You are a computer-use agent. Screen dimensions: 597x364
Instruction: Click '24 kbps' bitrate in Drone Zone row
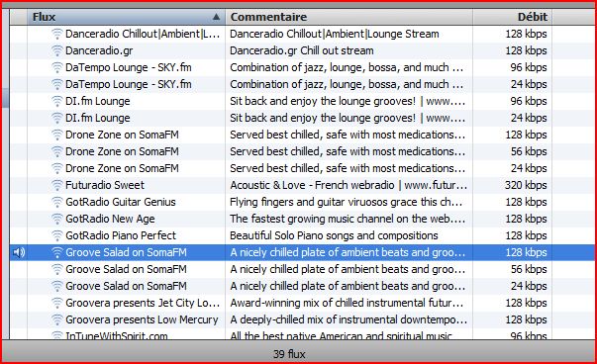[x=529, y=168]
